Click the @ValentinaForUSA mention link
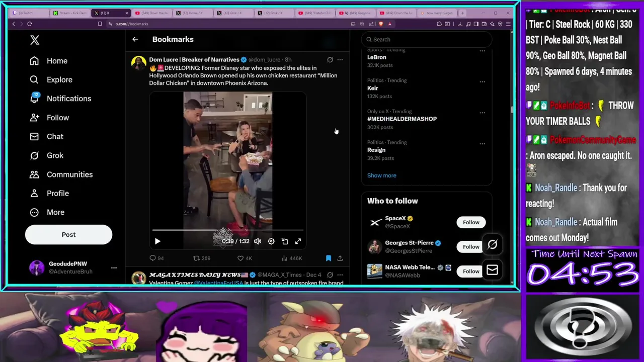 pyautogui.click(x=218, y=283)
